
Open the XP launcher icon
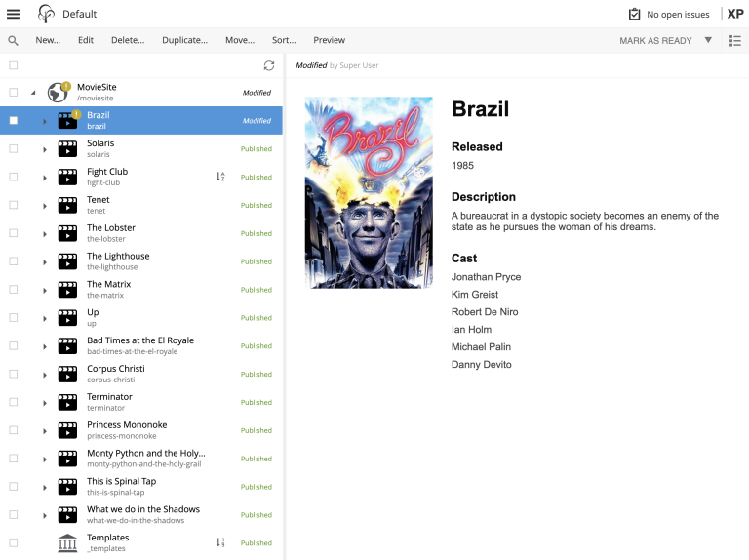pos(735,14)
